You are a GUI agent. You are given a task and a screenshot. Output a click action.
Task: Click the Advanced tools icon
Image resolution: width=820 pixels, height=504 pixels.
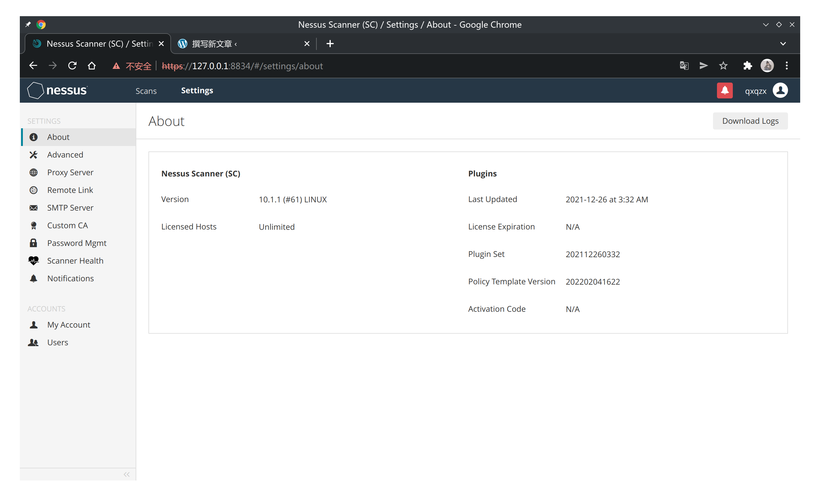(x=33, y=155)
